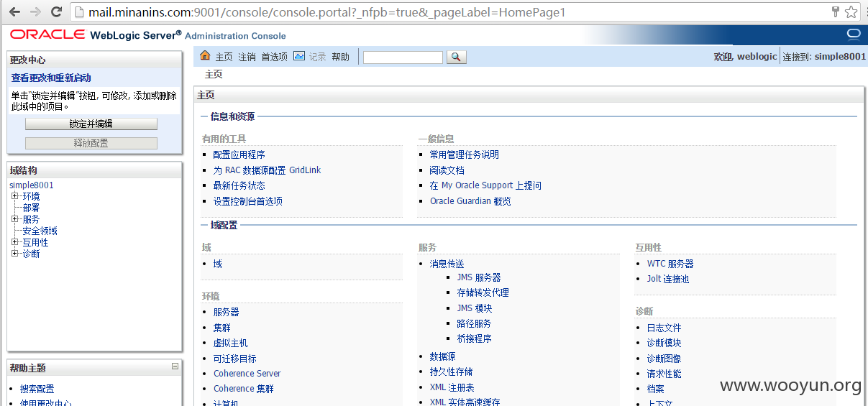The width and height of the screenshot is (868, 406).
Task: Open 常用管理任务说明 link
Action: pyautogui.click(x=465, y=154)
